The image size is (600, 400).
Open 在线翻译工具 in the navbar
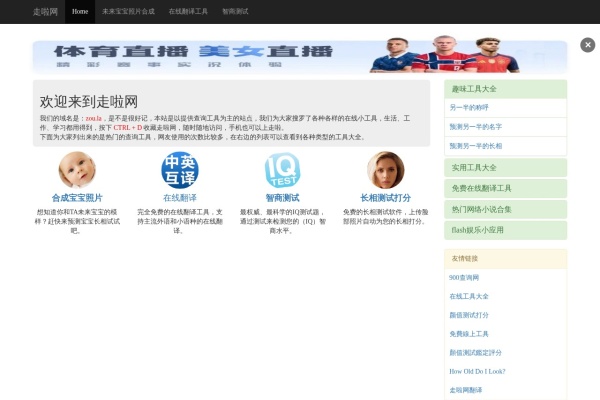(188, 12)
